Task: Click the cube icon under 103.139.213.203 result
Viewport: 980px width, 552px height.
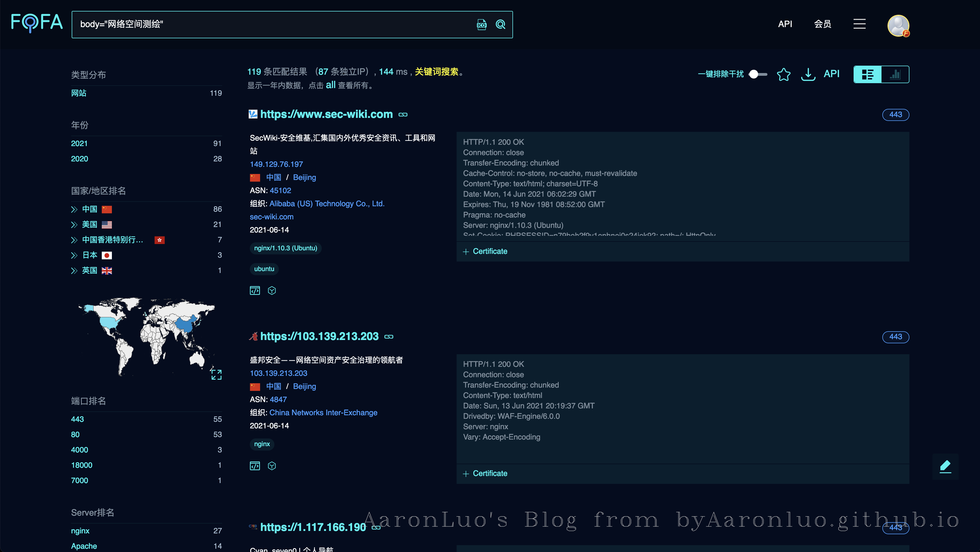Action: [x=272, y=466]
